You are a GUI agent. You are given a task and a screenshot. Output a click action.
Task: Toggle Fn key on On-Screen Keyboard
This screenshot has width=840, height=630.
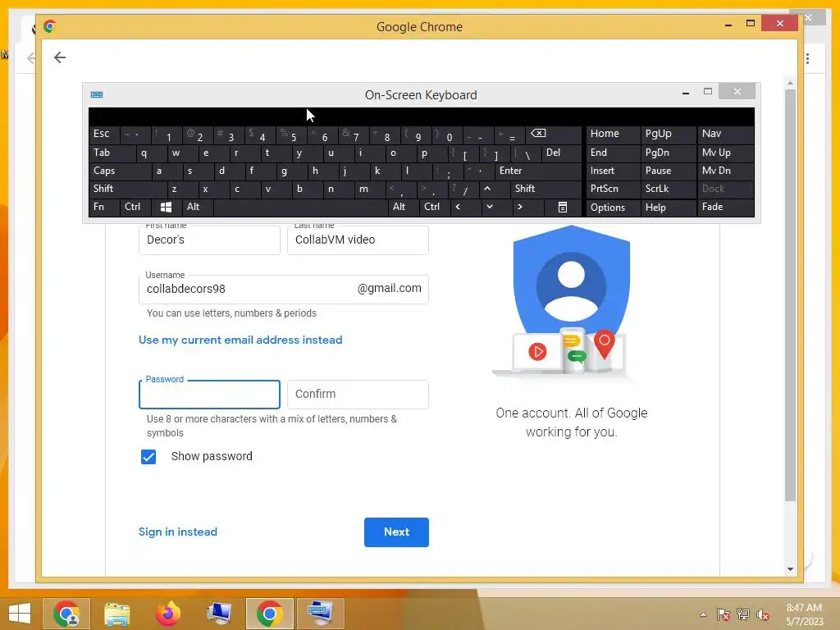tap(104, 207)
